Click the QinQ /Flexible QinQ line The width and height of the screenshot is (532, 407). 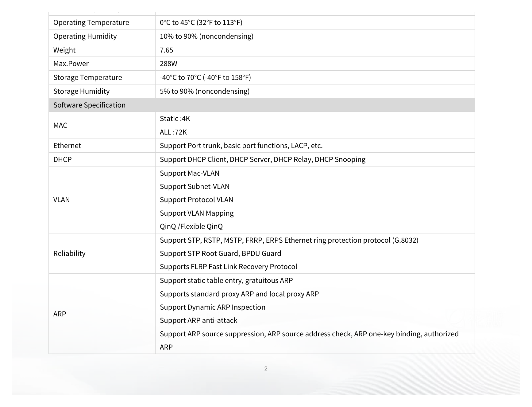point(191,226)
